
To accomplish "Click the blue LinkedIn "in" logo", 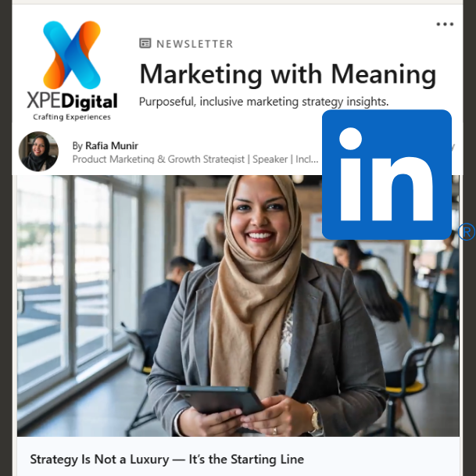I will pos(387,174).
